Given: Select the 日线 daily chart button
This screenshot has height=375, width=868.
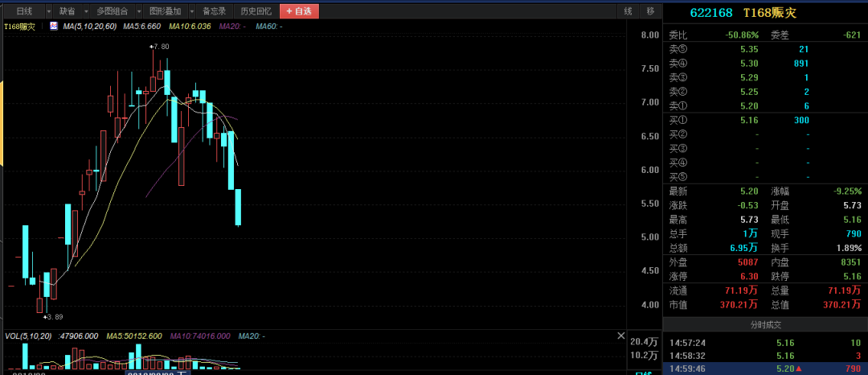Looking at the screenshot, I should point(24,11).
